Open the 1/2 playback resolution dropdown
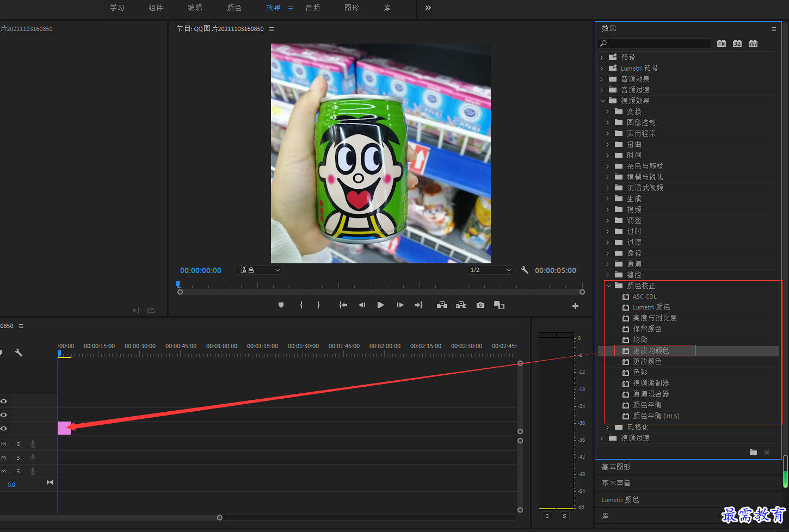 coord(490,270)
